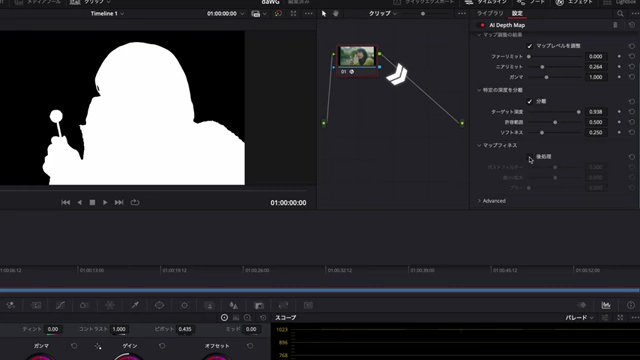Switch to the ライブラリ tab
The image size is (640, 360).
(x=490, y=13)
